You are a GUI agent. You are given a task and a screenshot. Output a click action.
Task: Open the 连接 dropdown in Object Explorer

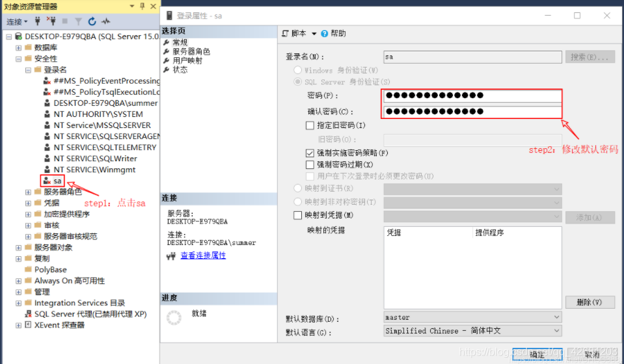tap(17, 21)
